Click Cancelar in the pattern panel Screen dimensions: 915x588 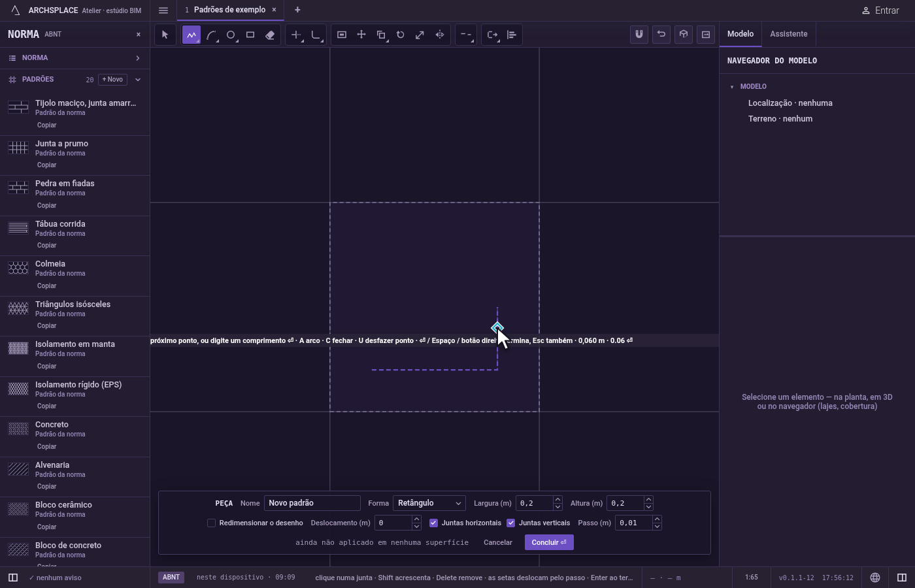click(x=498, y=542)
